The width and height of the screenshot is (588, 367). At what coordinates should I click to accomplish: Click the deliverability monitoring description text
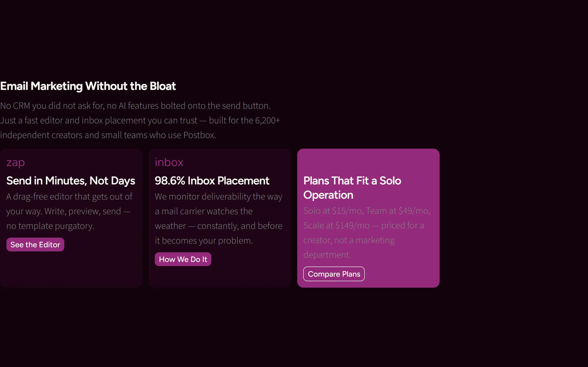click(219, 218)
